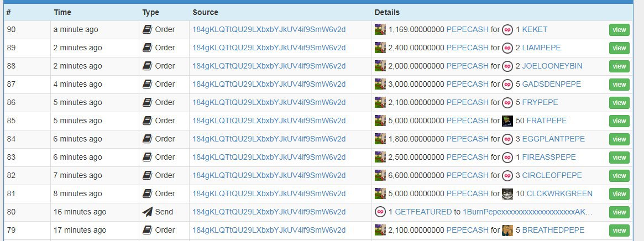
Task: Open the LIAMPEPE asset link
Action: coord(541,48)
